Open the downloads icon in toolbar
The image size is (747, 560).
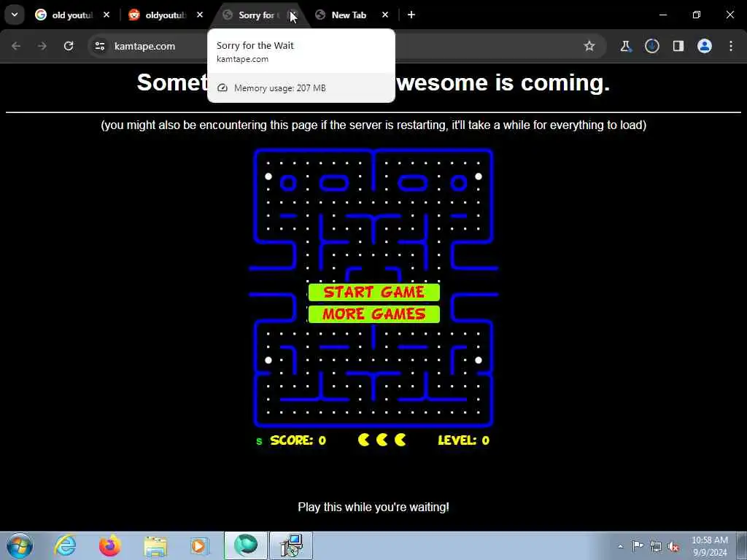(651, 46)
